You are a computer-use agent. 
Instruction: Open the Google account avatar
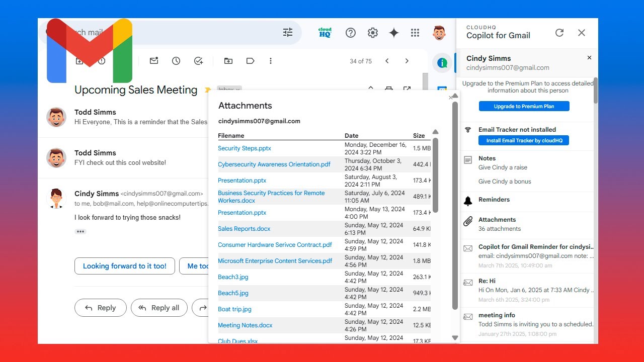(439, 33)
